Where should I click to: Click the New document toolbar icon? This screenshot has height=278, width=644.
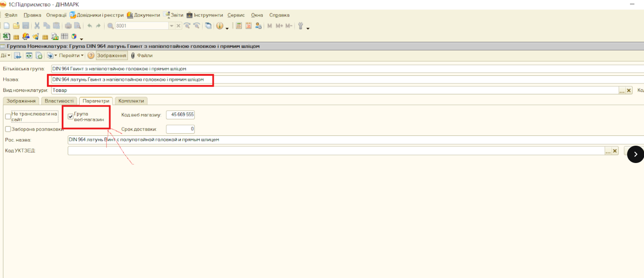click(x=6, y=26)
